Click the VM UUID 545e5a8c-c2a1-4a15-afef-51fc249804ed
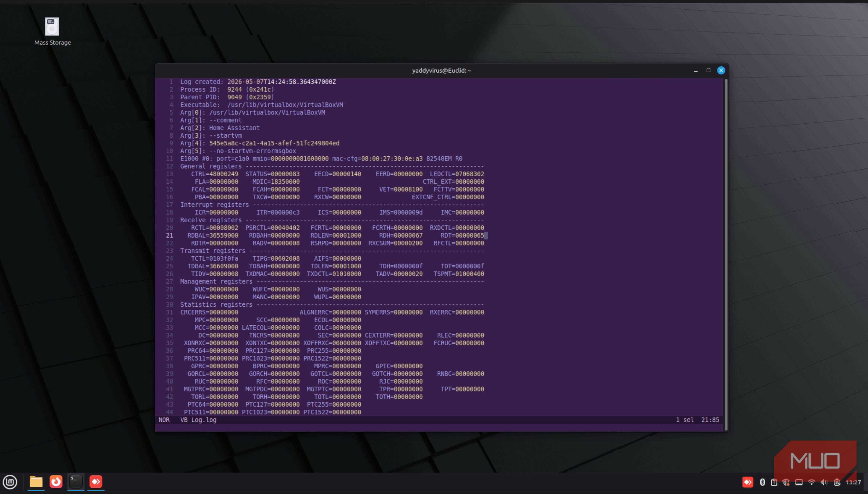The height and width of the screenshot is (494, 868). click(x=274, y=143)
